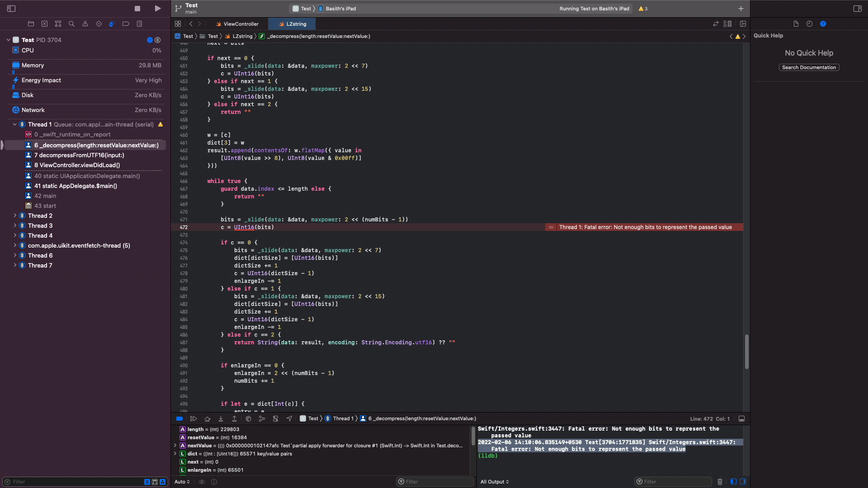Expand Thread 2 in debug navigator
868x488 pixels.
[15, 216]
